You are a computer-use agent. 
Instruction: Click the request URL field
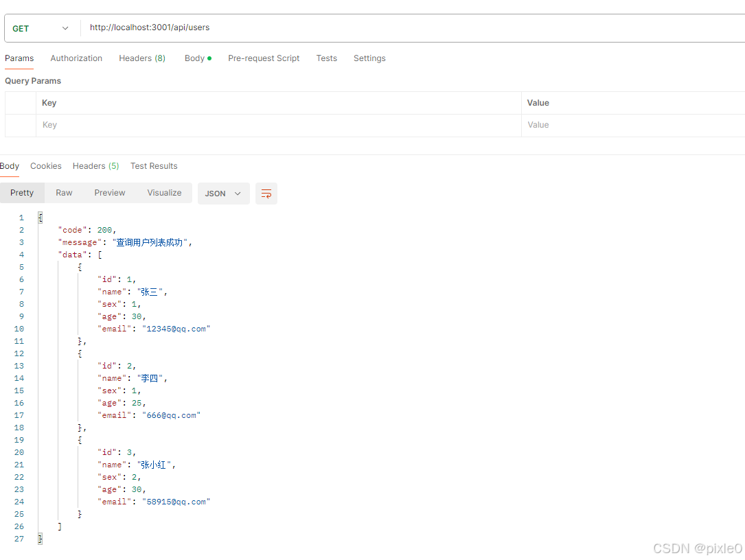point(413,27)
